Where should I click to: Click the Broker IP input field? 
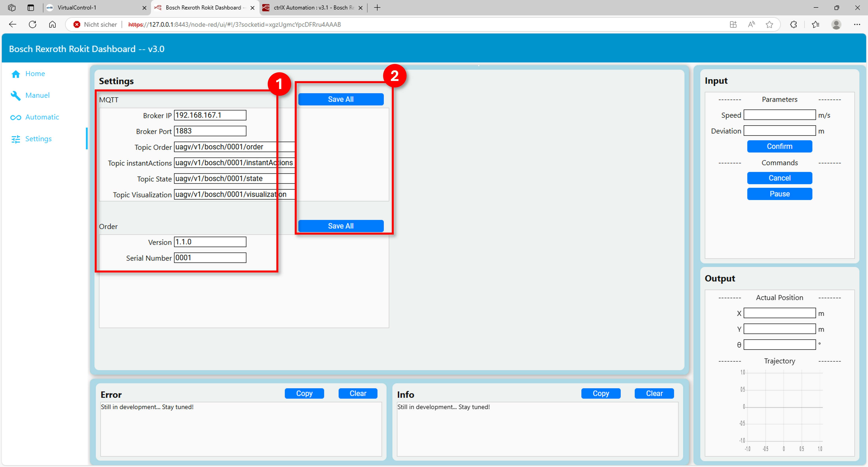[210, 115]
